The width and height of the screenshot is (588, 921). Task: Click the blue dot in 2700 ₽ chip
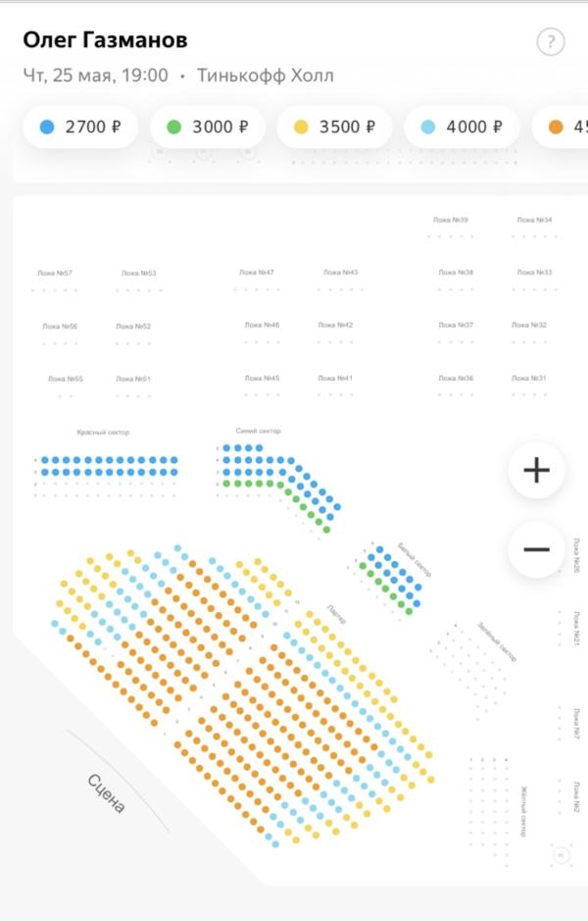click(x=47, y=127)
